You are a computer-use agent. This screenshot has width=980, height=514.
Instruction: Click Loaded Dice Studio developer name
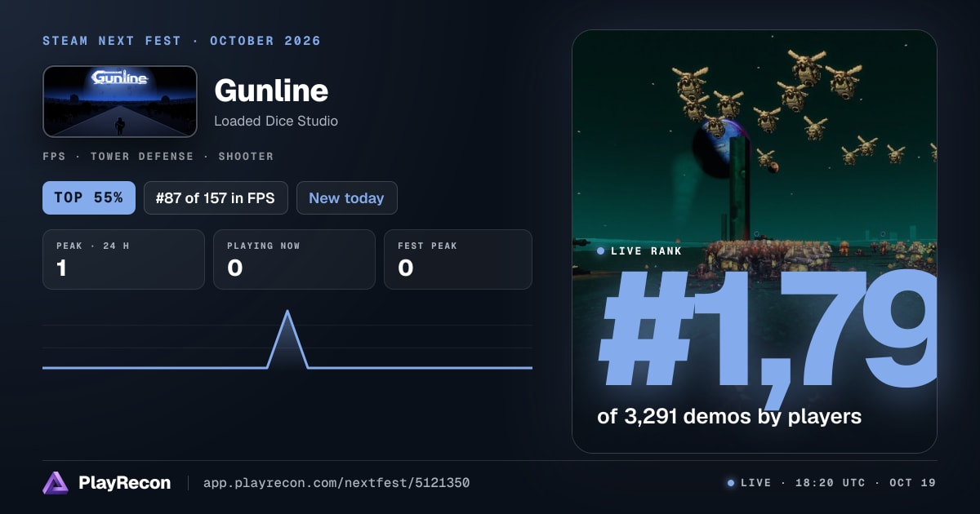tap(276, 121)
